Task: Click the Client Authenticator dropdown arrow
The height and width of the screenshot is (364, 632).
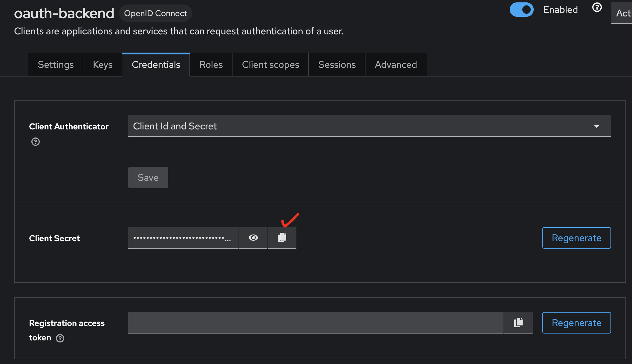Action: pos(596,126)
